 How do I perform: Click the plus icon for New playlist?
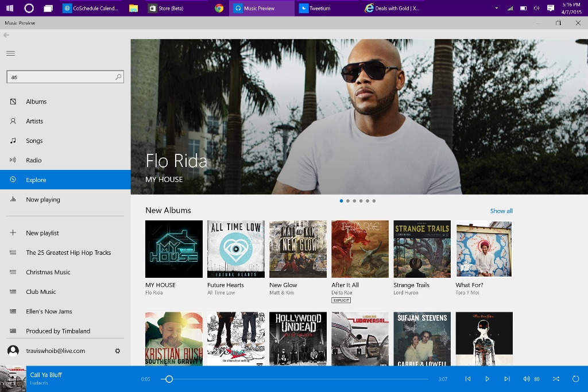pos(13,232)
